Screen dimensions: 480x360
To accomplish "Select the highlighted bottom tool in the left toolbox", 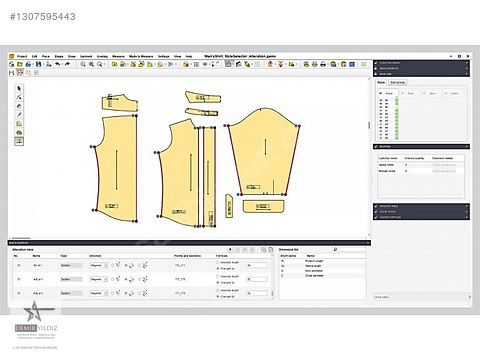I will click(x=19, y=141).
